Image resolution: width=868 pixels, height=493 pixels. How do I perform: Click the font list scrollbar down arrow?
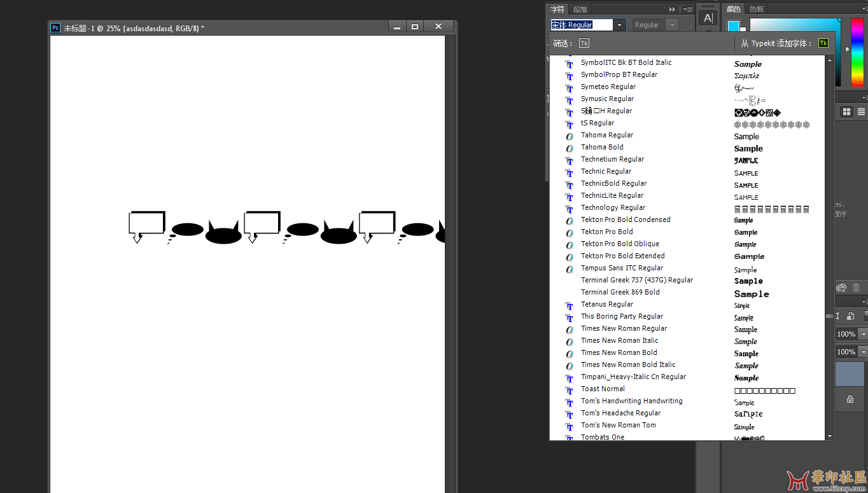point(830,436)
